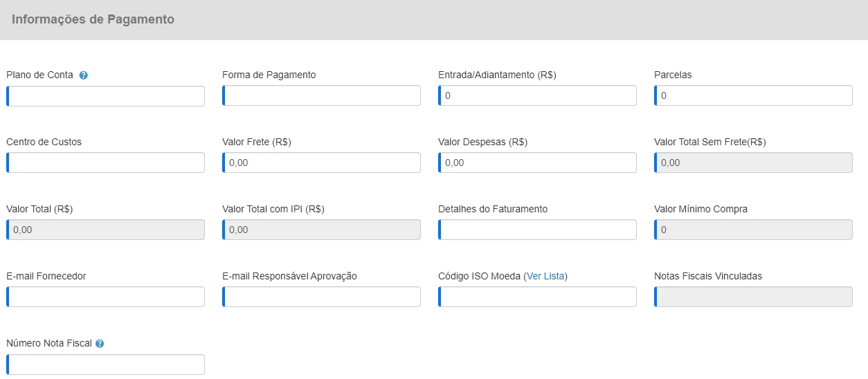Image resolution: width=868 pixels, height=379 pixels.
Task: Focus the Número Nota Fiscal input field
Action: coord(106,364)
